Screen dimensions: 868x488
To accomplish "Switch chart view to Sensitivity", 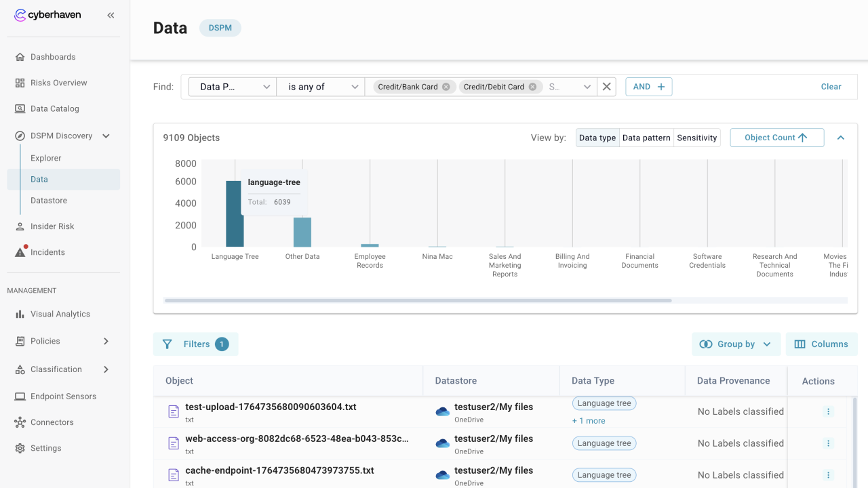I will 696,138.
